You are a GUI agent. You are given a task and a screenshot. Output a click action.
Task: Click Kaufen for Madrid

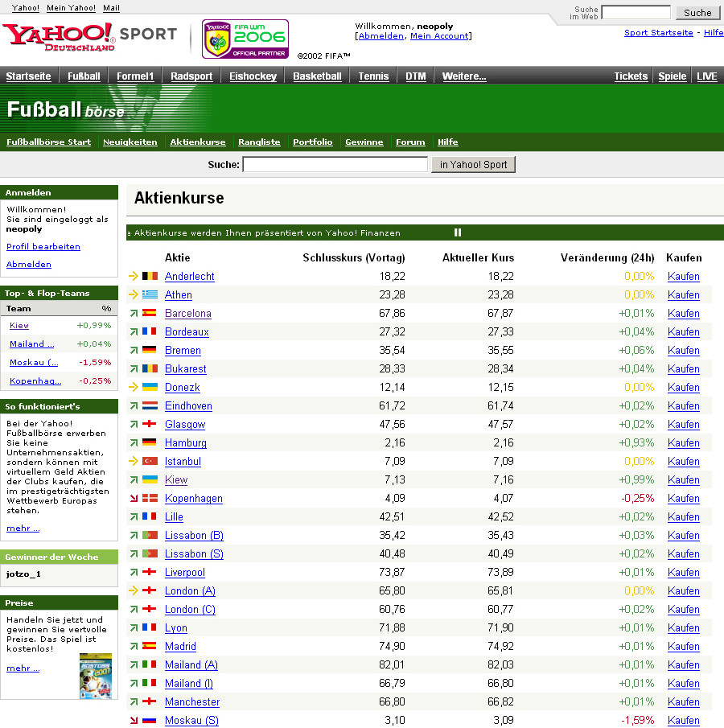click(x=683, y=646)
